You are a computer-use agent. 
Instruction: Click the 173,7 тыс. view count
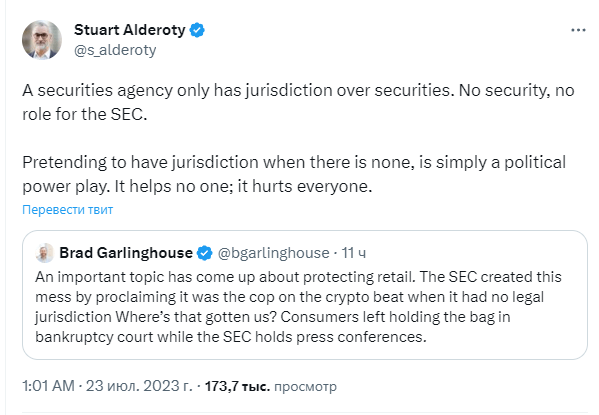click(x=237, y=386)
